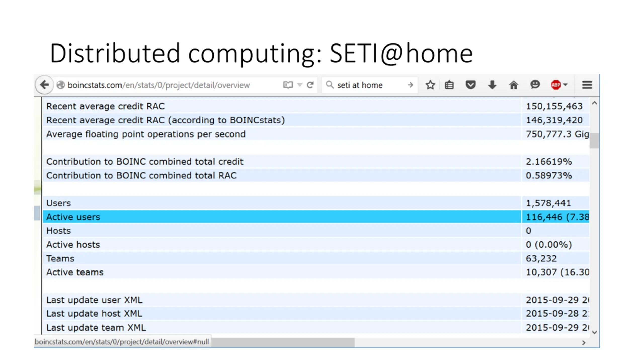Open Adblock Plus dropdown arrow
The image size is (644, 362).
pos(565,85)
